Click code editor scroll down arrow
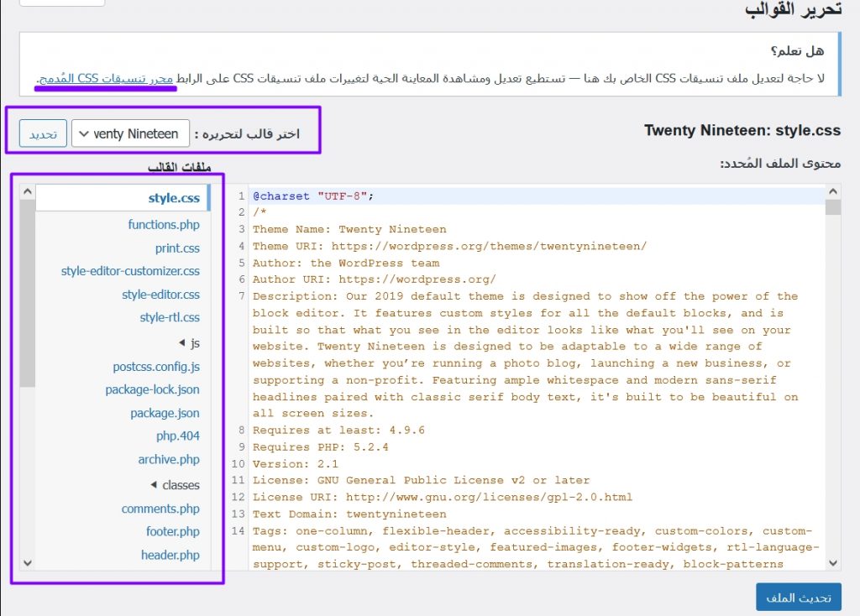 (832, 563)
